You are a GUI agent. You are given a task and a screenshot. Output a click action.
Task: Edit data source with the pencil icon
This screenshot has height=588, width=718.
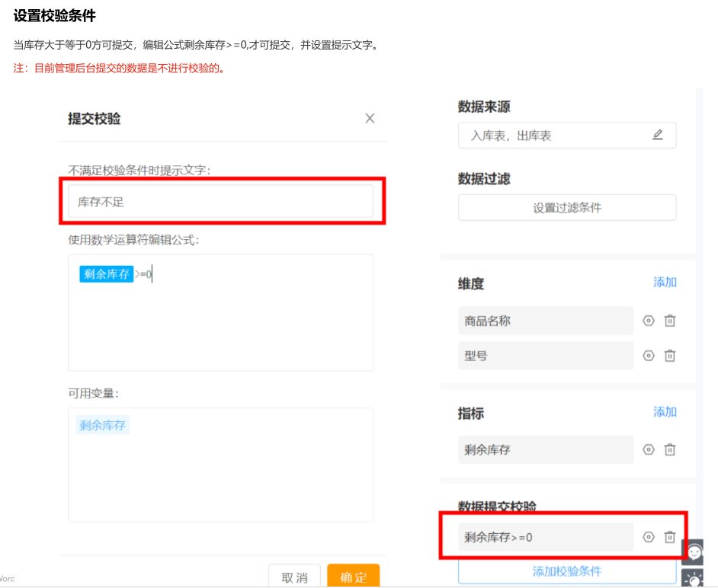[x=658, y=135]
